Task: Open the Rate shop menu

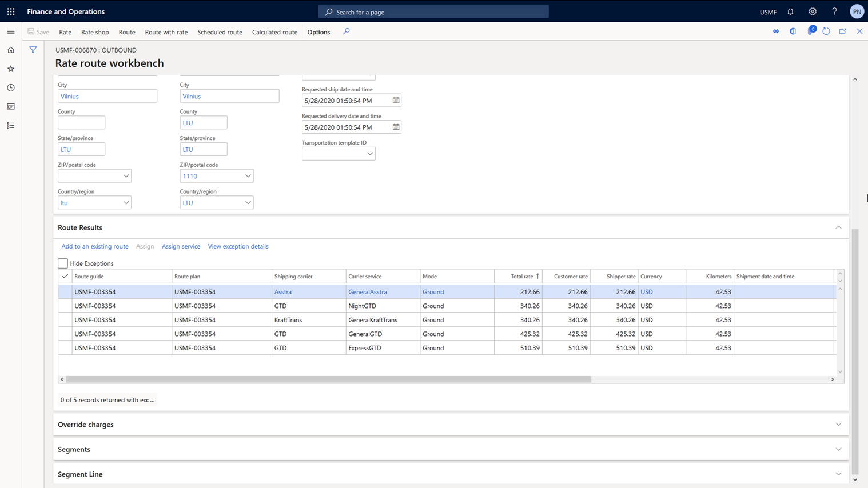Action: click(x=95, y=32)
